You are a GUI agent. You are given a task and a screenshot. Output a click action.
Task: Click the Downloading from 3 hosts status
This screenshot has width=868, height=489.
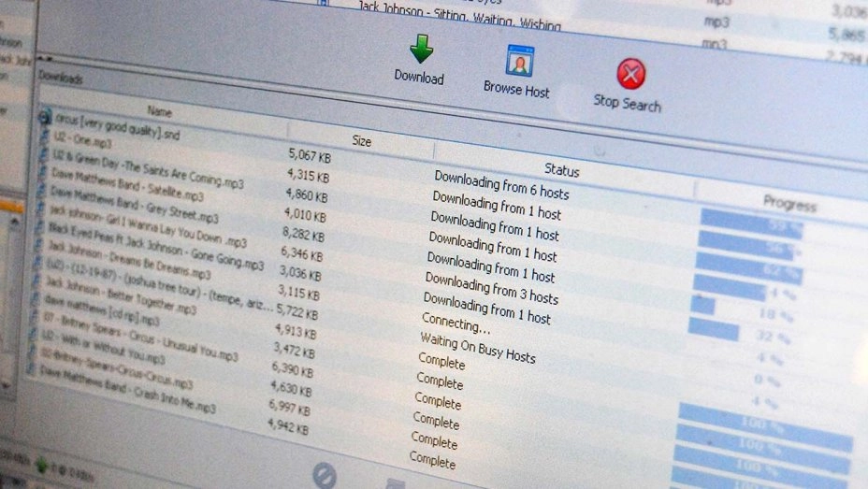coord(491,288)
